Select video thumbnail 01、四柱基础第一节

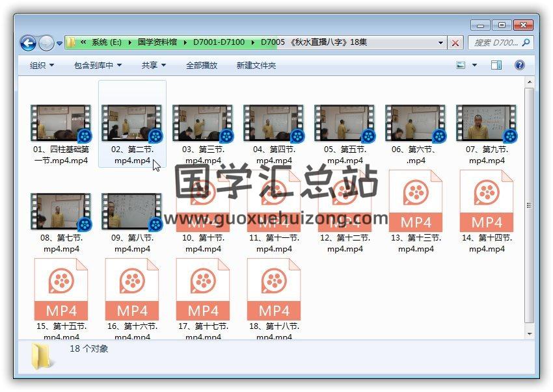[x=61, y=124]
